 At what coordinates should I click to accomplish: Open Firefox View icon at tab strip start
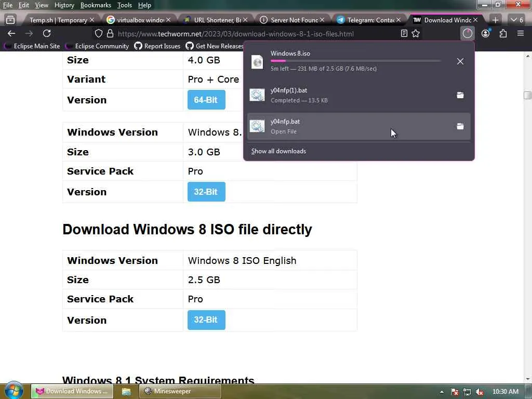pos(10,20)
